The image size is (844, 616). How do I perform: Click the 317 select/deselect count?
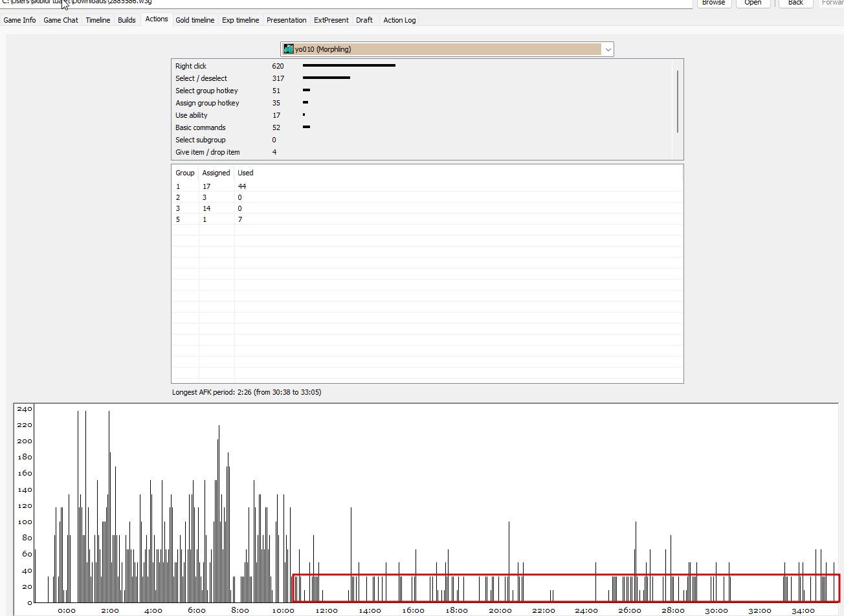[278, 78]
